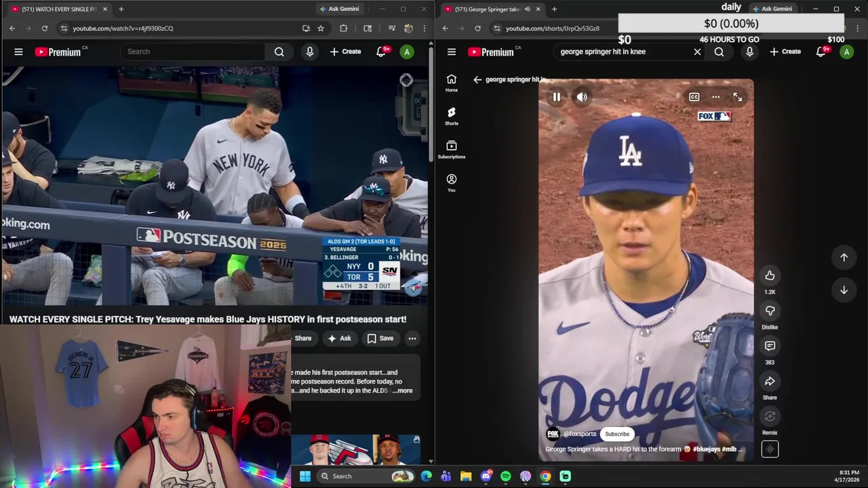Bookmark the page in left window
The height and width of the screenshot is (488, 868).
coord(321,28)
